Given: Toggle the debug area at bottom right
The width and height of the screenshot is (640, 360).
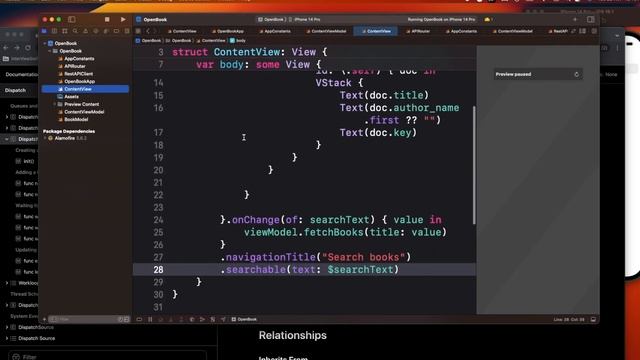Looking at the screenshot, I should coord(593,319).
